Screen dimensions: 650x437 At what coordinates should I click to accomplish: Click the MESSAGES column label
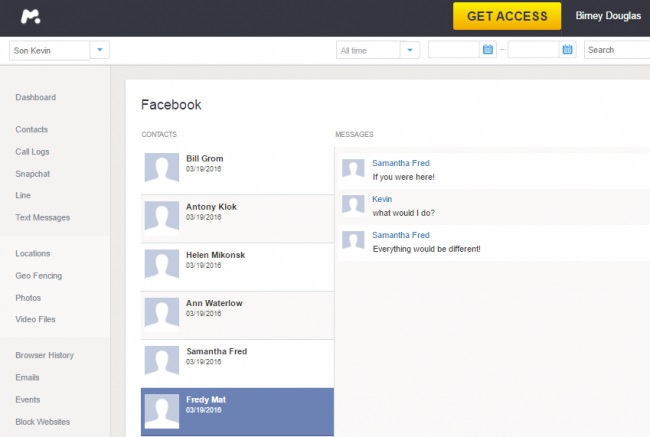tap(354, 134)
